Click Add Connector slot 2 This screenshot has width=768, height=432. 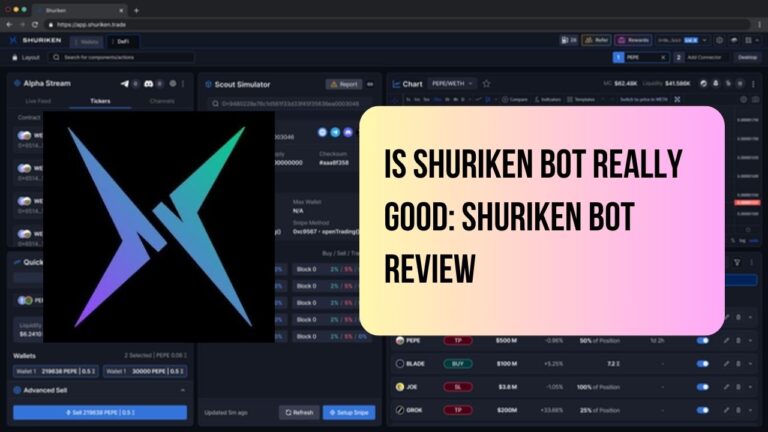[699, 57]
